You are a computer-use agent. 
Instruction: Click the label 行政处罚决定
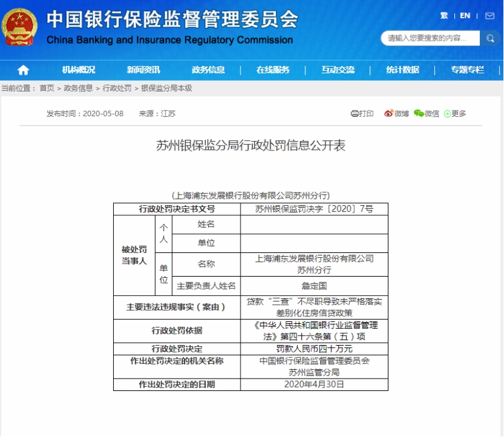pos(177,349)
